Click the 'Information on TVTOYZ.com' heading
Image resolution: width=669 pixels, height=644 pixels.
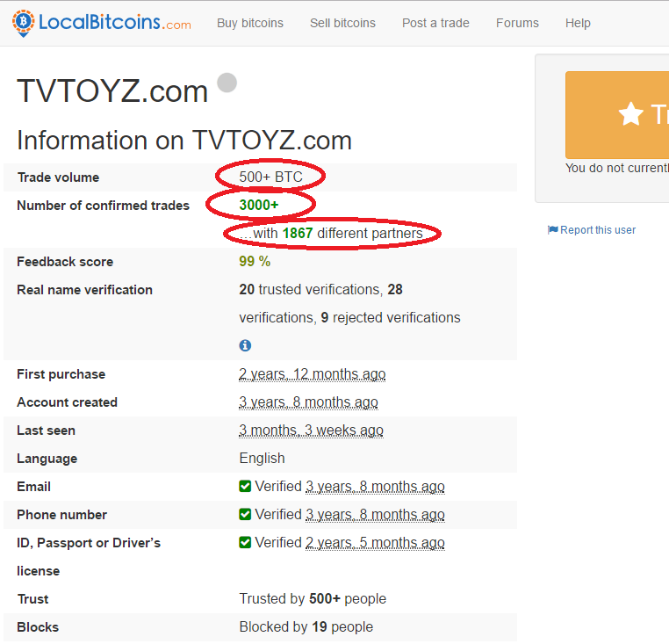click(x=184, y=141)
